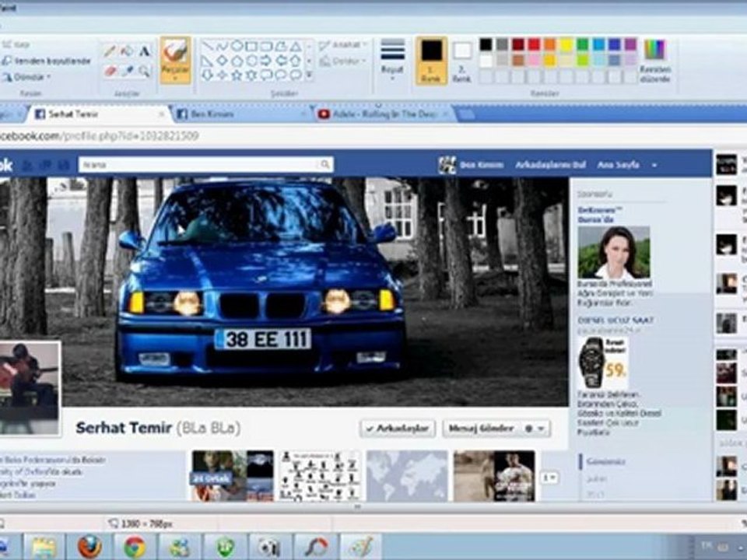The width and height of the screenshot is (747, 560).
Task: Open the Boyut line size dropdown
Action: [392, 60]
